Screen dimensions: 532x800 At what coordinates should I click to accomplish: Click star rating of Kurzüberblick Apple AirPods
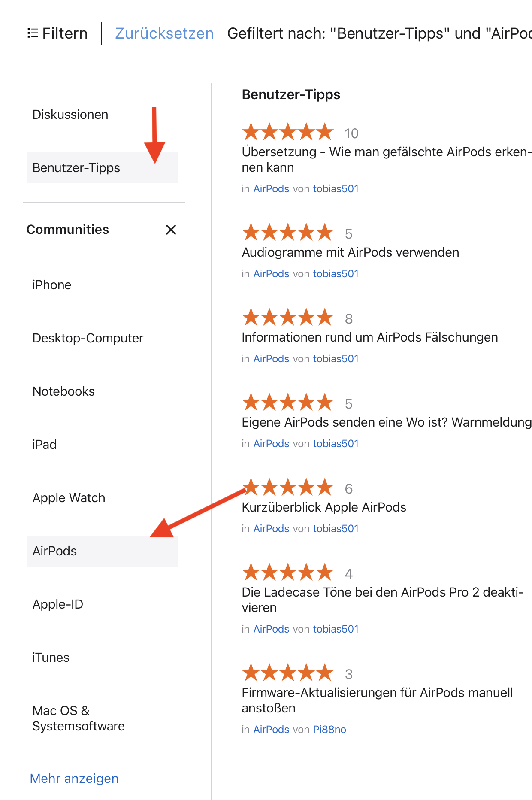[287, 488]
